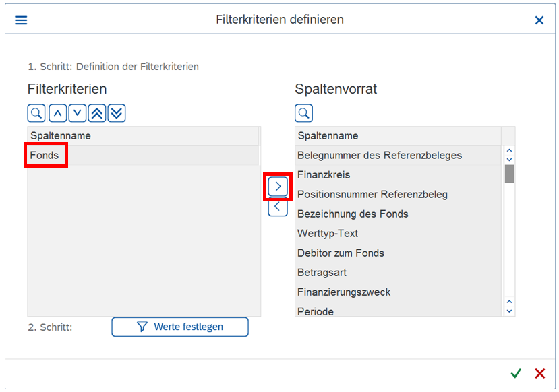Image resolution: width=559 pixels, height=392 pixels.
Task: Open the hamburger menu in the title bar
Action: click(x=21, y=20)
